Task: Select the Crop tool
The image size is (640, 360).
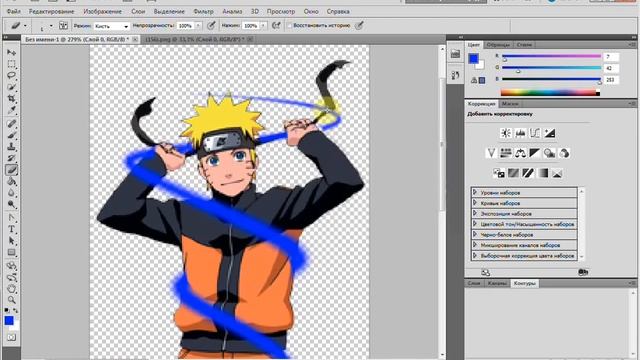Action: [11, 98]
